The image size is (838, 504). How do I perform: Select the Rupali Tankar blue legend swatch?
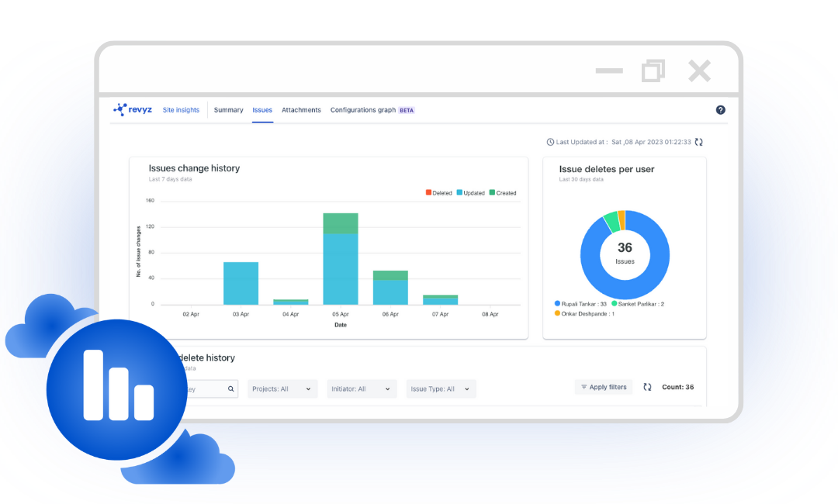[x=557, y=304]
